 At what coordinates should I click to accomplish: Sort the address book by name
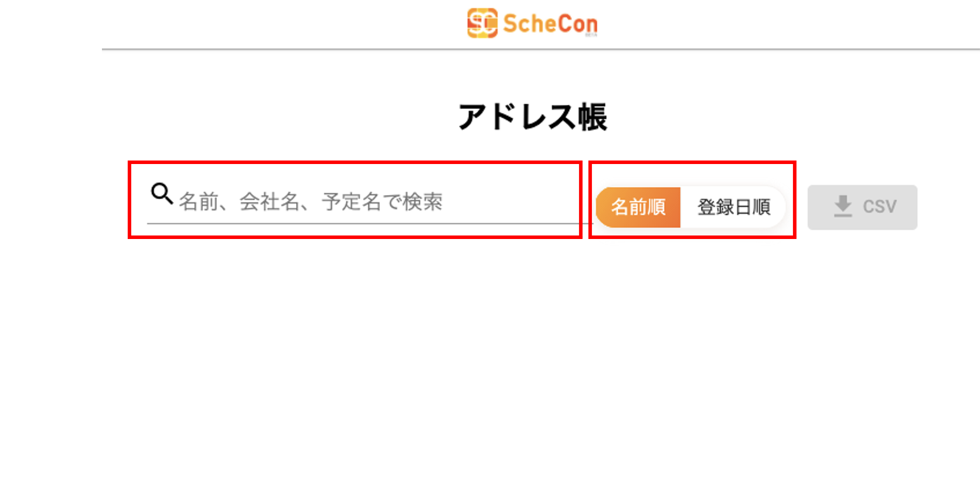(x=638, y=207)
